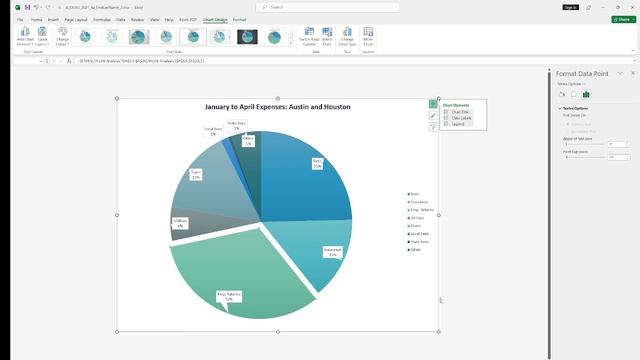Click the Save icon in title bar
This screenshot has width=640, height=360.
tap(27, 7)
